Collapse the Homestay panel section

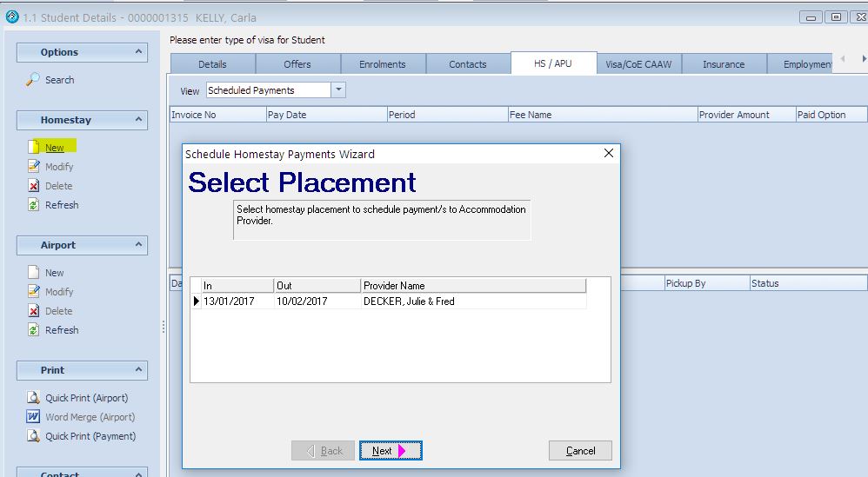(x=137, y=120)
